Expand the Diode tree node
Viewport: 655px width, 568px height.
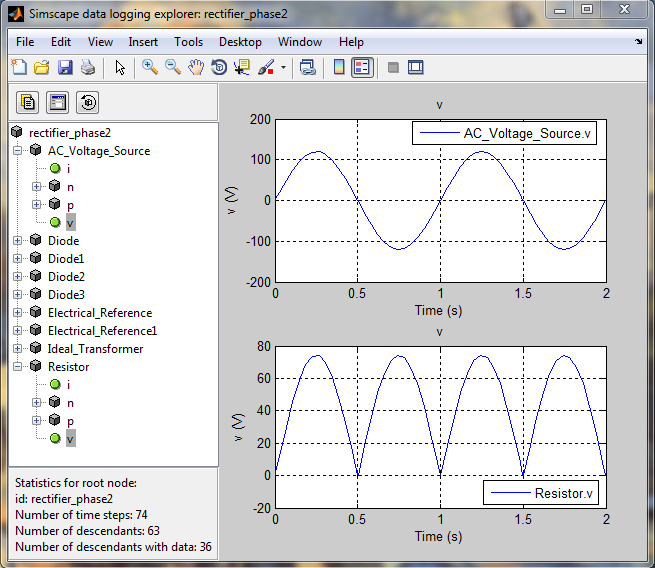coord(18,241)
